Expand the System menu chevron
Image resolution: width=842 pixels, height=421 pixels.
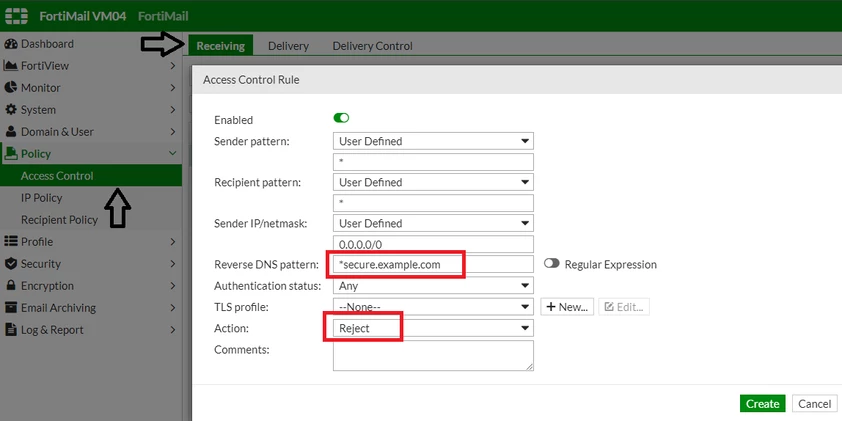(172, 110)
